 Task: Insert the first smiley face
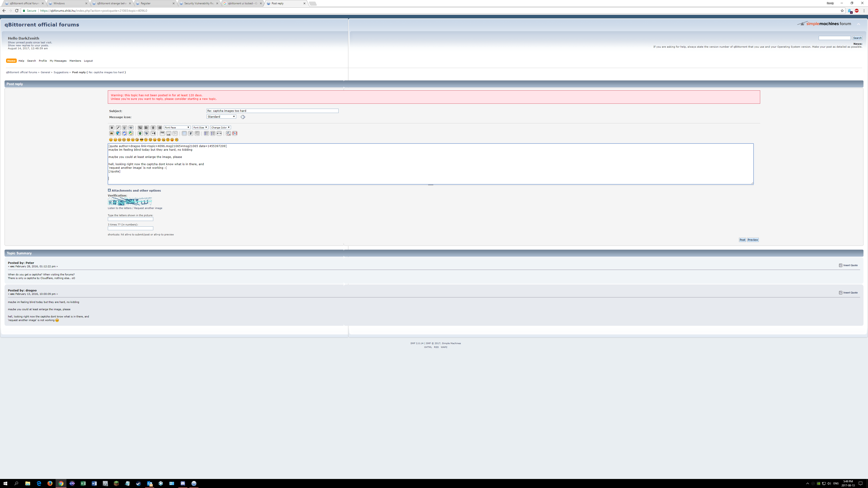click(111, 140)
